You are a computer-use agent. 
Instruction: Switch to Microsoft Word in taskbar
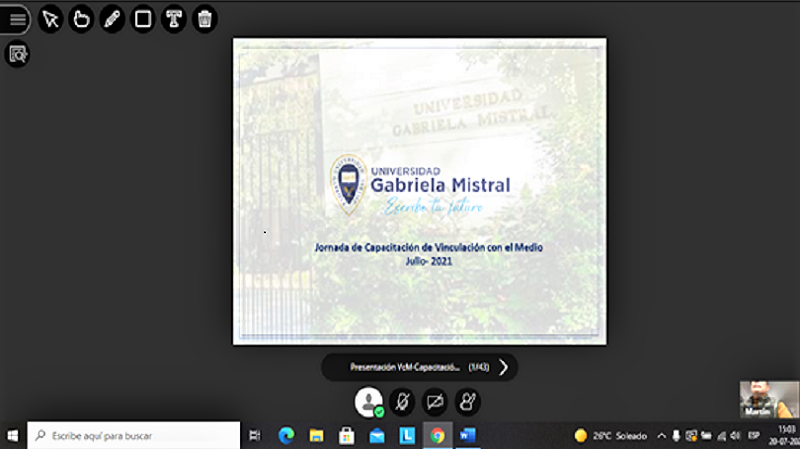(x=467, y=436)
